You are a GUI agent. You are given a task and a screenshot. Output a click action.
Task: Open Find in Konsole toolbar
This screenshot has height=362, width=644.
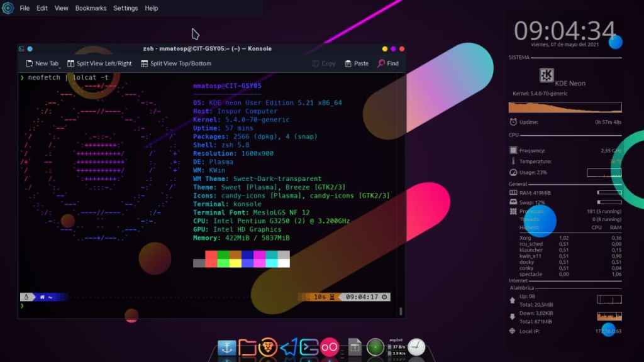coord(388,63)
